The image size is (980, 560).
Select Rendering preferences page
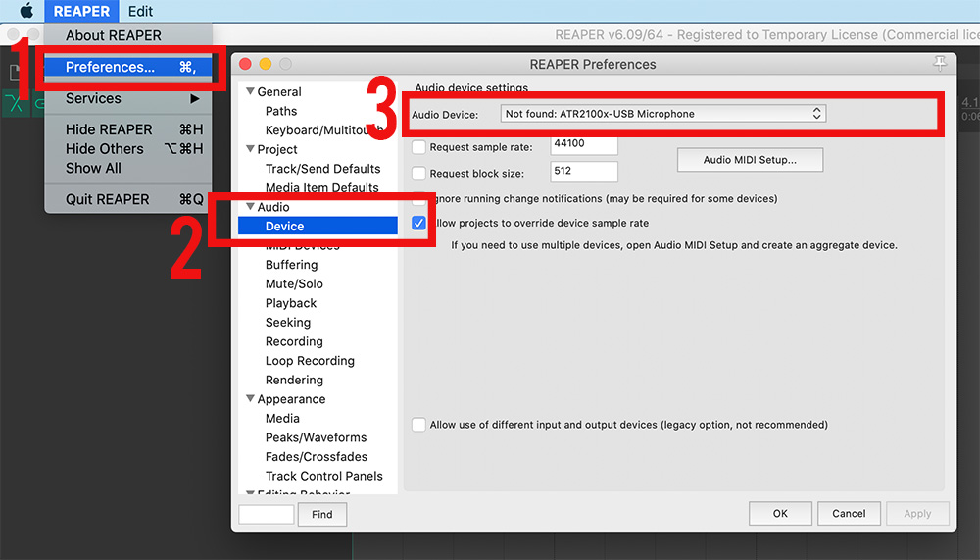pyautogui.click(x=294, y=380)
